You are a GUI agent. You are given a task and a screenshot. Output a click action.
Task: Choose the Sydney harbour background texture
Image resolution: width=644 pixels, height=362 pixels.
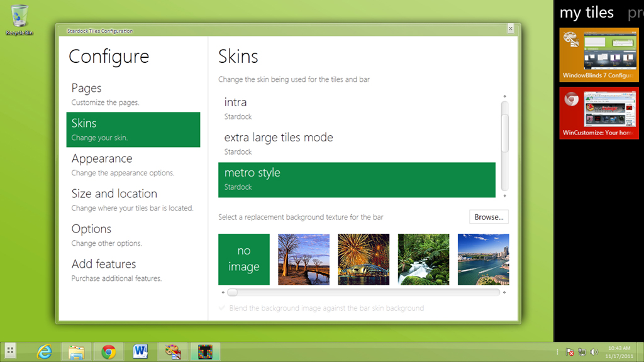[x=484, y=260]
